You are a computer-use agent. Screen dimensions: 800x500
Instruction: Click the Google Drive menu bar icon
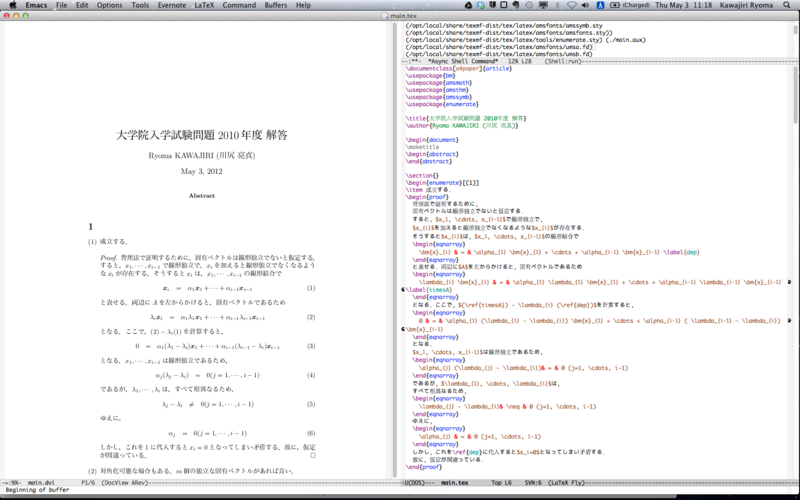[468, 5]
